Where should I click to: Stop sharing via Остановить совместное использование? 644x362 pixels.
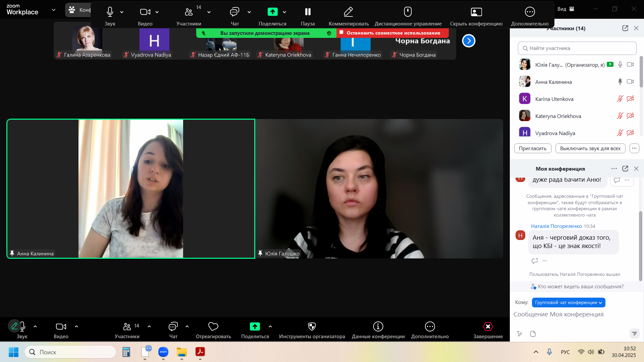point(393,33)
